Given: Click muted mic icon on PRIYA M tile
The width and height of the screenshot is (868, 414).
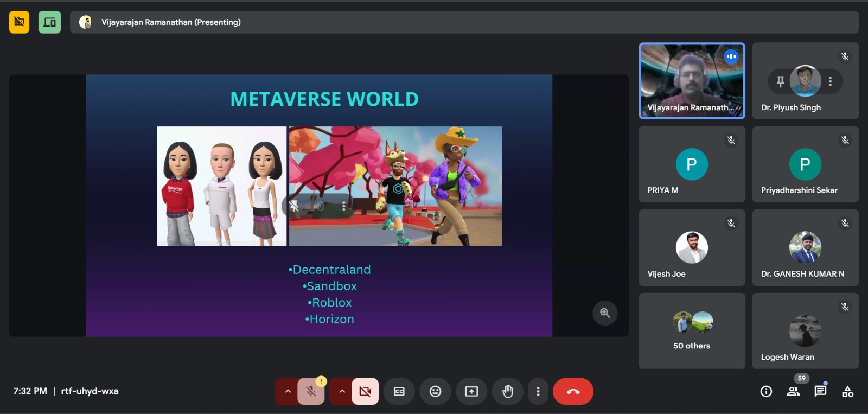Looking at the screenshot, I should [x=731, y=140].
